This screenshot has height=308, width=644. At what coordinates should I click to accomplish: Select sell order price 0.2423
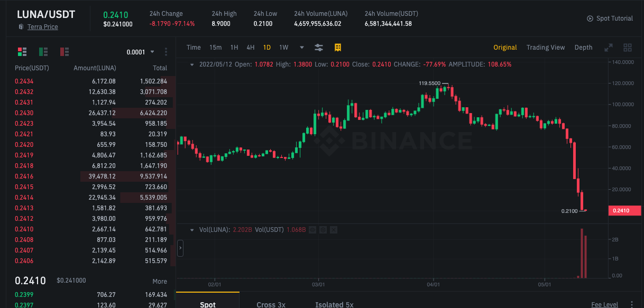coord(24,124)
